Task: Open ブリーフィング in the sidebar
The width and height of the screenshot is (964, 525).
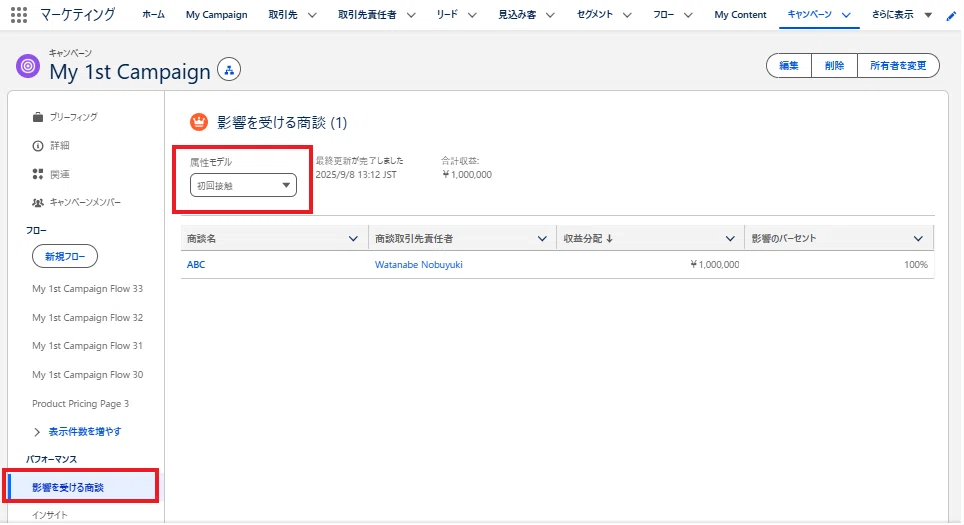Action: pos(74,117)
